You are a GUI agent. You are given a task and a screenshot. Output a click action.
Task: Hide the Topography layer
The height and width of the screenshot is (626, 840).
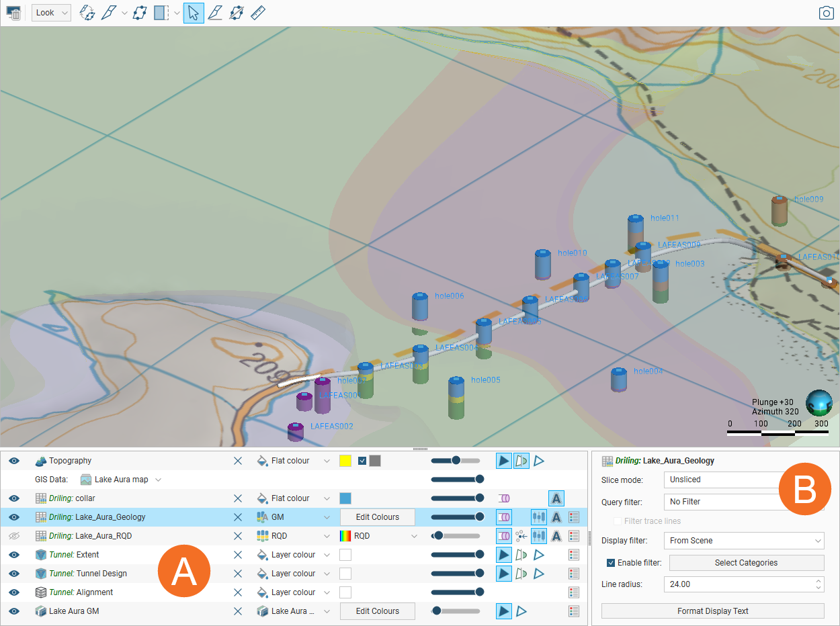[14, 461]
